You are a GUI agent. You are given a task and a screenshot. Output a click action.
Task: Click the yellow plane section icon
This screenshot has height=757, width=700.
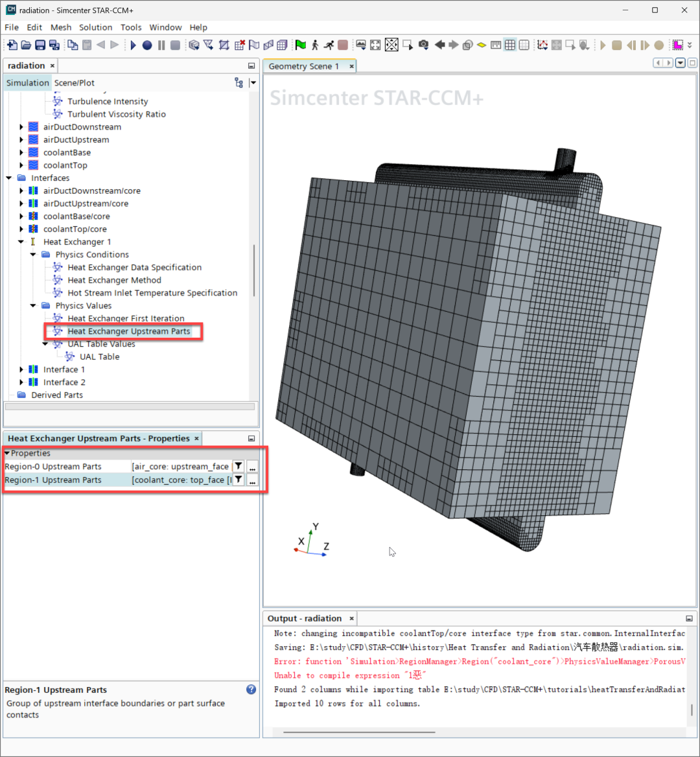tap(482, 45)
